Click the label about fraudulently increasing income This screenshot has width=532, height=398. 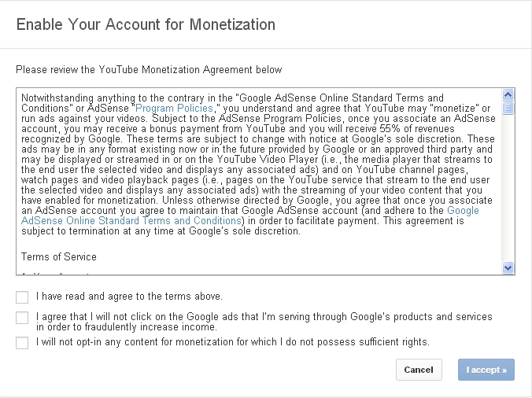coord(264,322)
